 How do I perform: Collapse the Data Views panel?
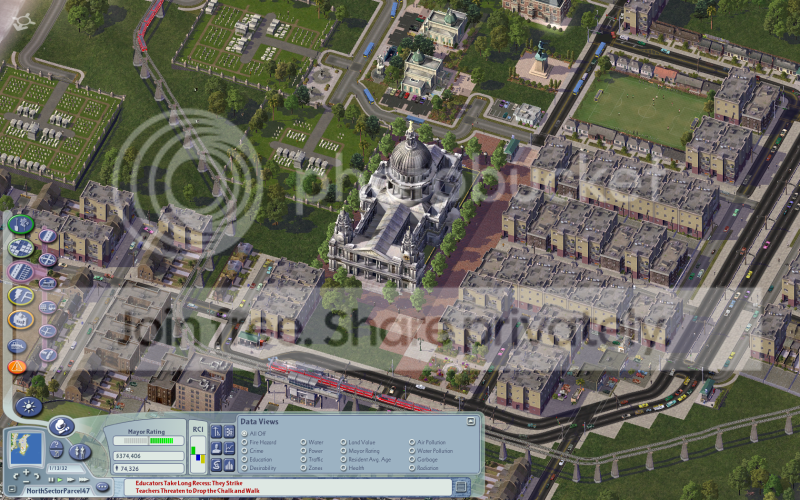click(x=471, y=421)
